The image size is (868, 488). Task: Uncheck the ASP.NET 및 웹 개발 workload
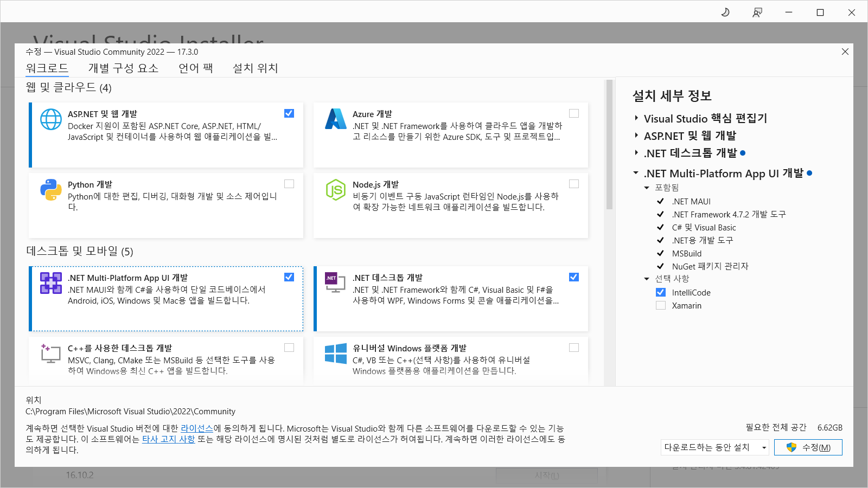click(289, 113)
